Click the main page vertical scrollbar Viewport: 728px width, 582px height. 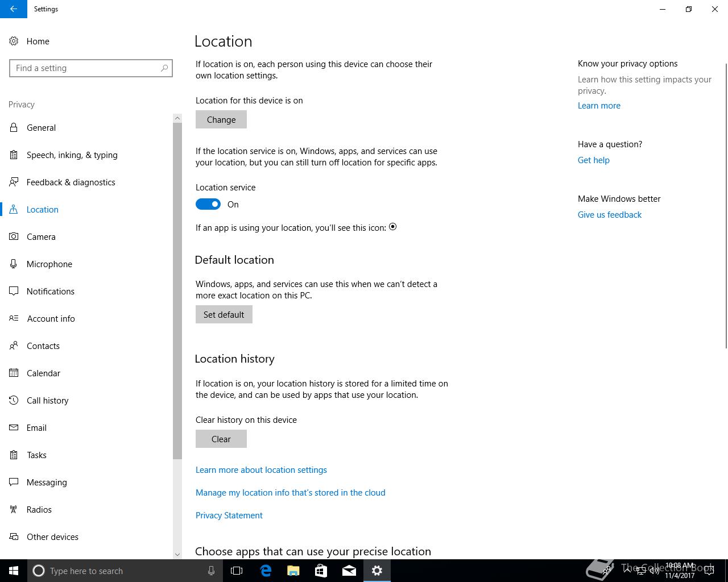[x=726, y=205]
